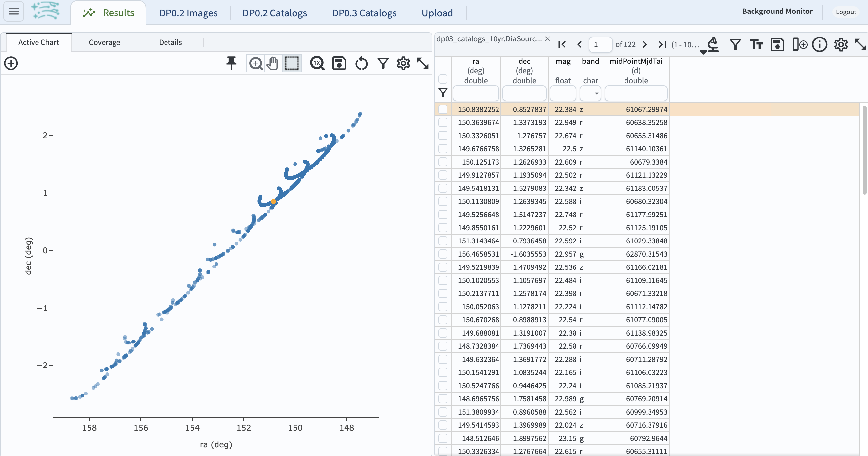Go to next table page

pyautogui.click(x=645, y=44)
